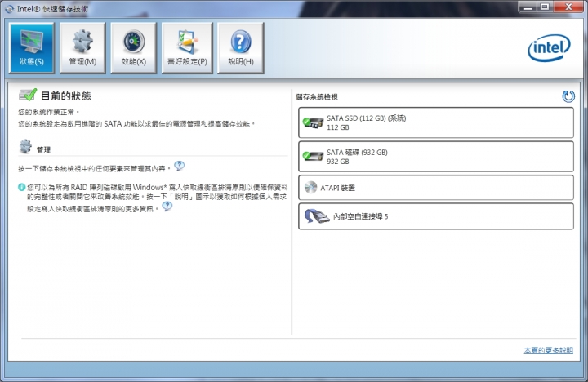Image resolution: width=588 pixels, height=382 pixels.
Task: Click the 目前的狀態 checkmark status icon
Action: [28, 95]
